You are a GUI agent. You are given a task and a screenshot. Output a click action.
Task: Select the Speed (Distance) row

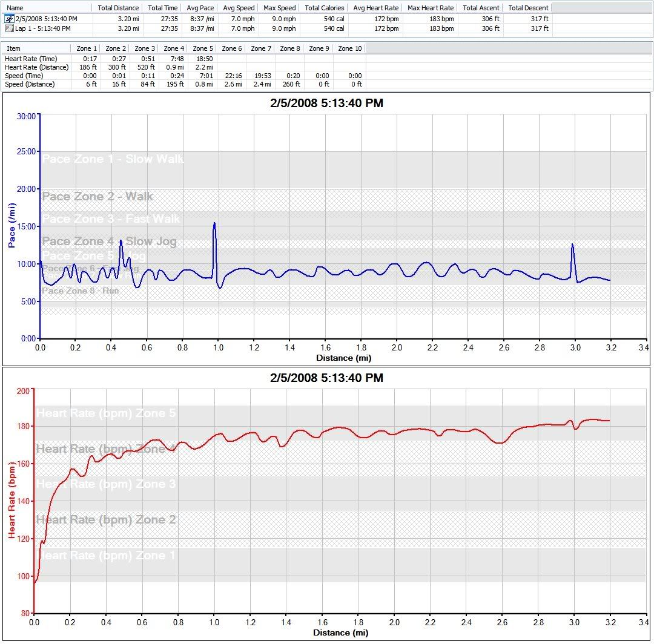(30, 84)
